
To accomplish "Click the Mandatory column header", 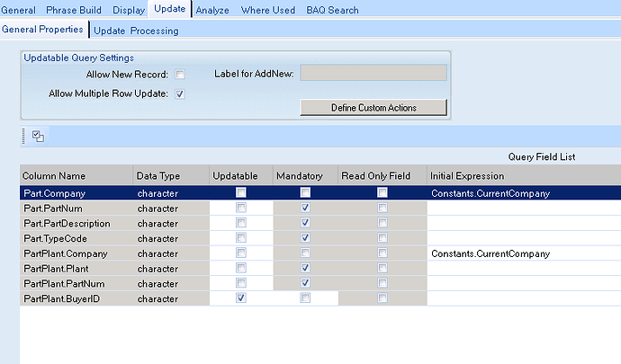I will (x=306, y=175).
